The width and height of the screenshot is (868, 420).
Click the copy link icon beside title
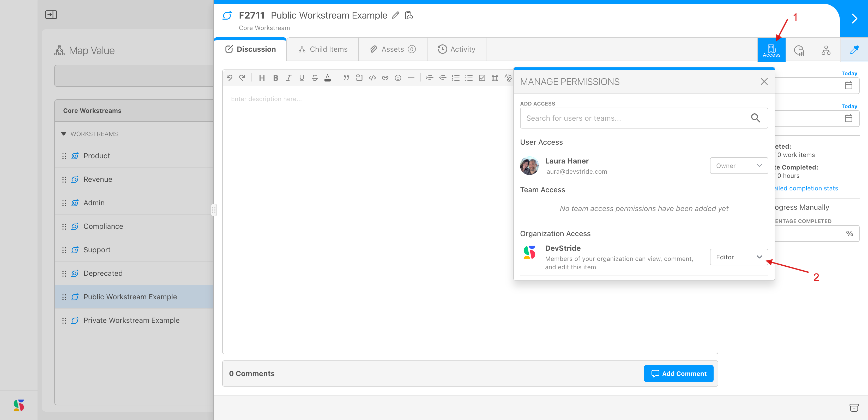tap(409, 15)
